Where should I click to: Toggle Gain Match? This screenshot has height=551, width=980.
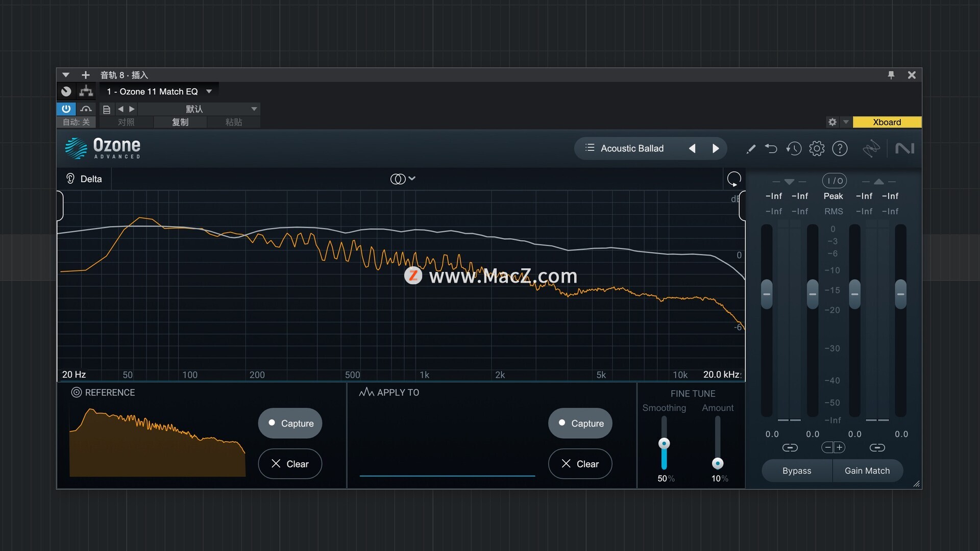[x=867, y=471]
